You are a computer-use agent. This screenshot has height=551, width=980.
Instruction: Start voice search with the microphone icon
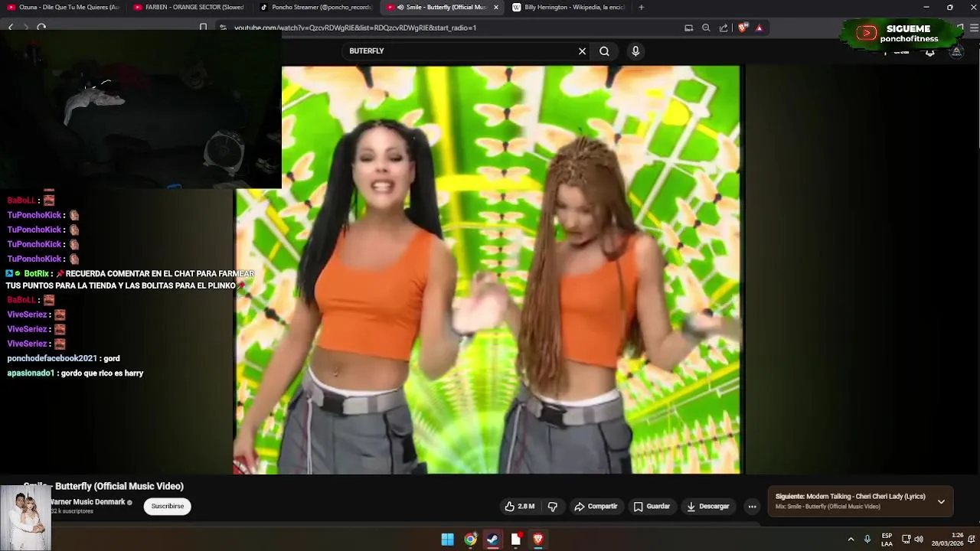click(x=635, y=51)
